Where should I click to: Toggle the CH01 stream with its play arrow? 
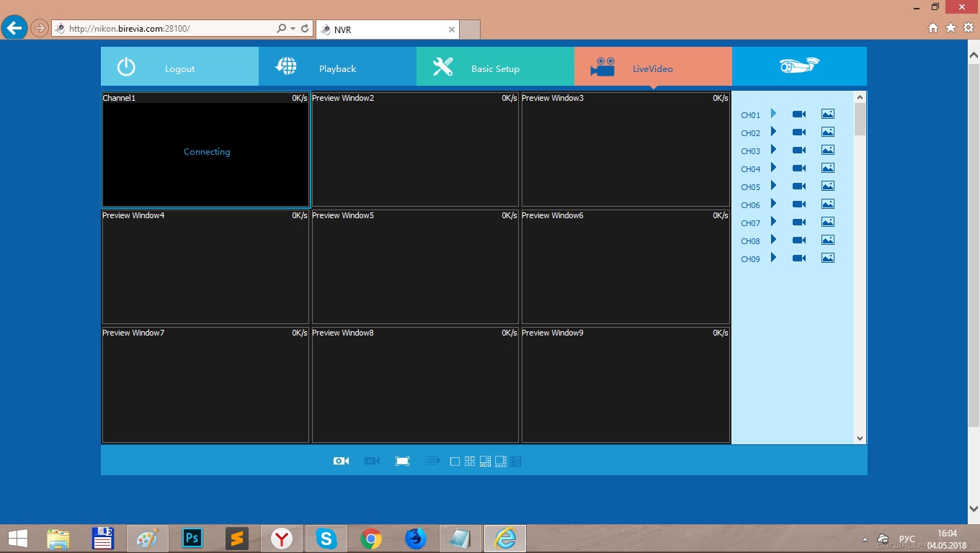click(773, 114)
